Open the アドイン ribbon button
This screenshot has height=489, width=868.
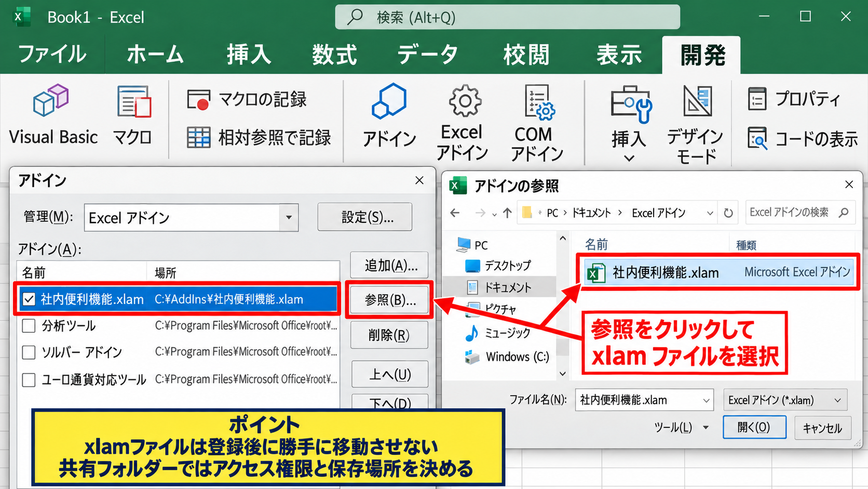pyautogui.click(x=389, y=115)
